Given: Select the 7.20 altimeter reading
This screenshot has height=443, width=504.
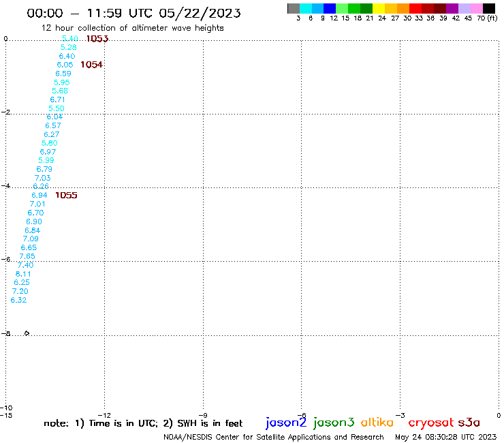Looking at the screenshot, I should point(20,291).
